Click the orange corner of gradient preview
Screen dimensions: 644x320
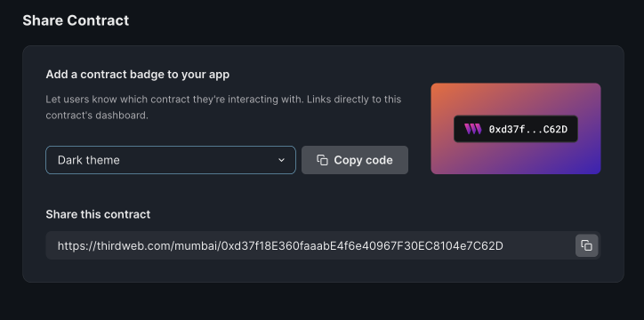tap(439, 91)
